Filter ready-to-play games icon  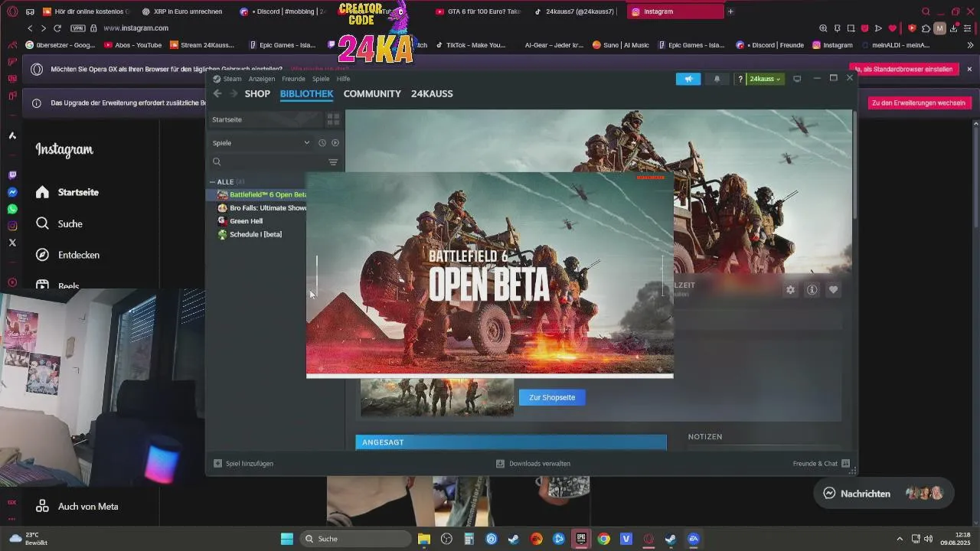[335, 142]
